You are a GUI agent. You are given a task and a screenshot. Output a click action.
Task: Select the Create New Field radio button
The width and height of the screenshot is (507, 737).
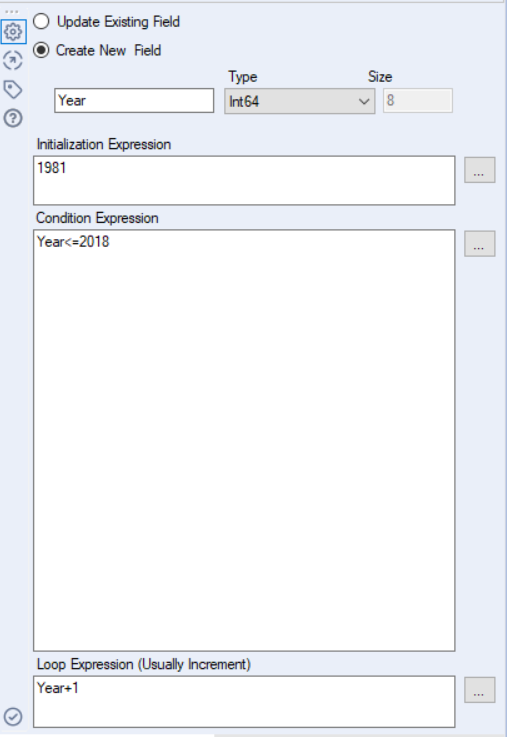(x=41, y=50)
